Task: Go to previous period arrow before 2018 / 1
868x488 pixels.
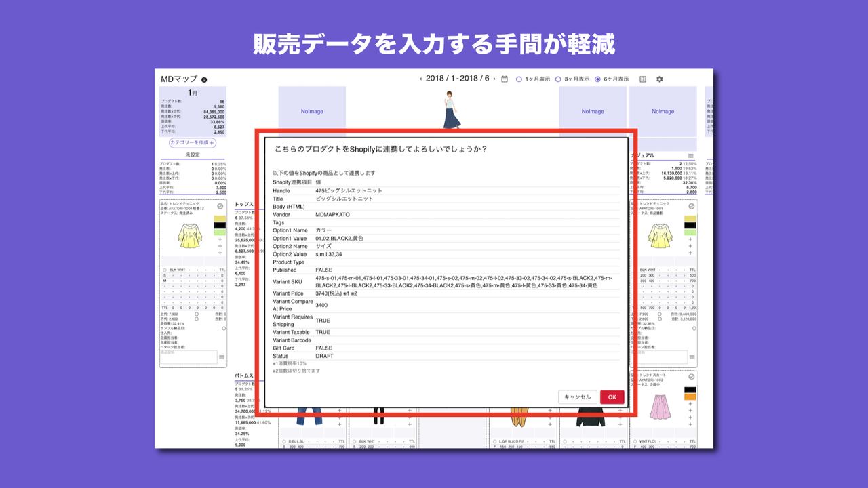Action: click(x=420, y=79)
